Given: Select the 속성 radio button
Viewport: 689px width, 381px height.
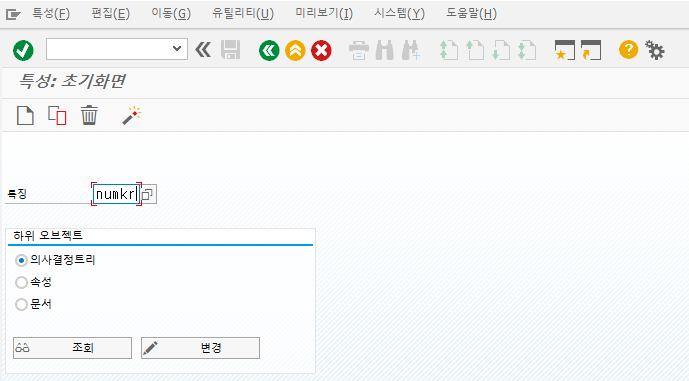Looking at the screenshot, I should 21,282.
